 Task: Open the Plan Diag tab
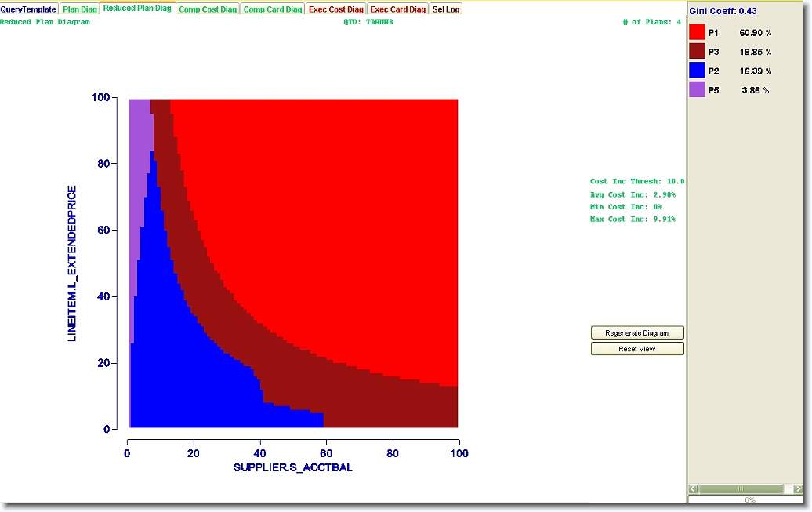tap(80, 9)
